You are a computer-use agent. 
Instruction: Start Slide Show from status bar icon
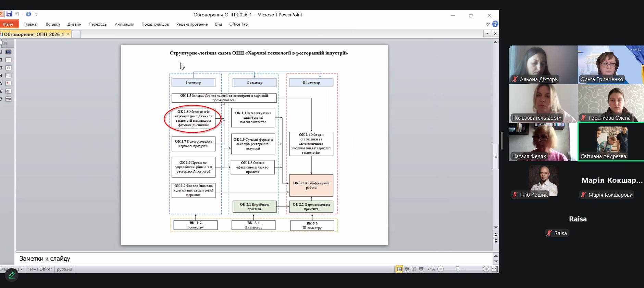tap(421, 269)
